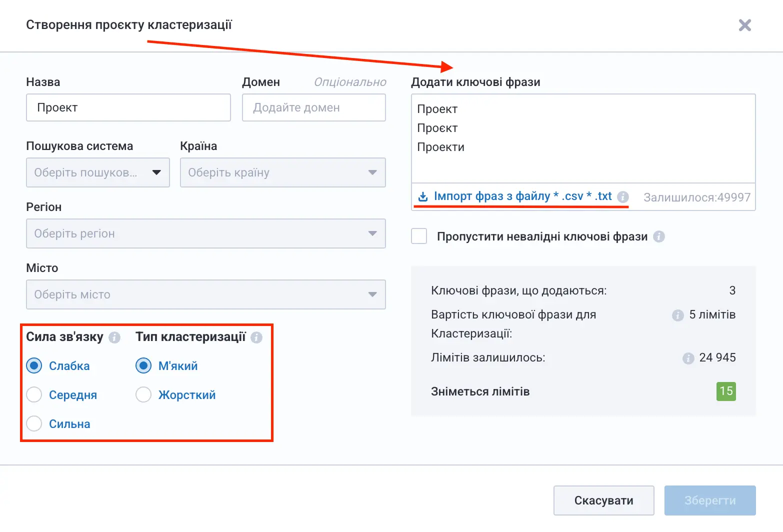
Task: Expand the Місто dropdown
Action: point(206,294)
